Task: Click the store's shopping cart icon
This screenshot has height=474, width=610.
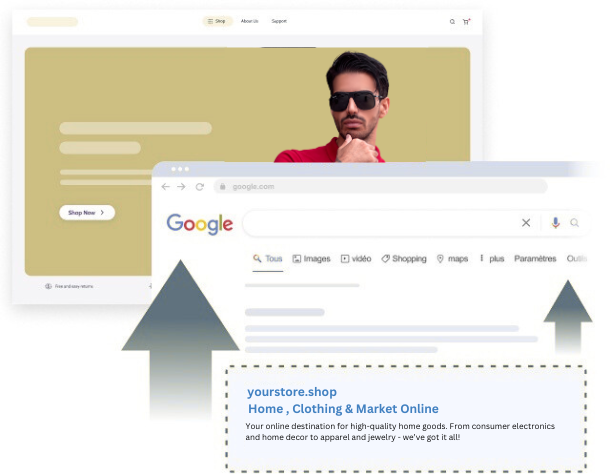Action: coord(466,21)
